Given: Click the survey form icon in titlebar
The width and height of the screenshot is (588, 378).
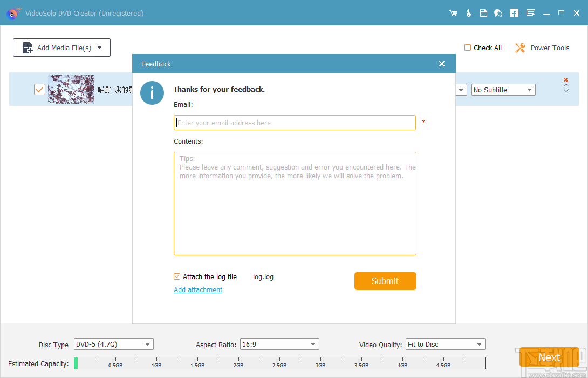Looking at the screenshot, I should [x=531, y=12].
